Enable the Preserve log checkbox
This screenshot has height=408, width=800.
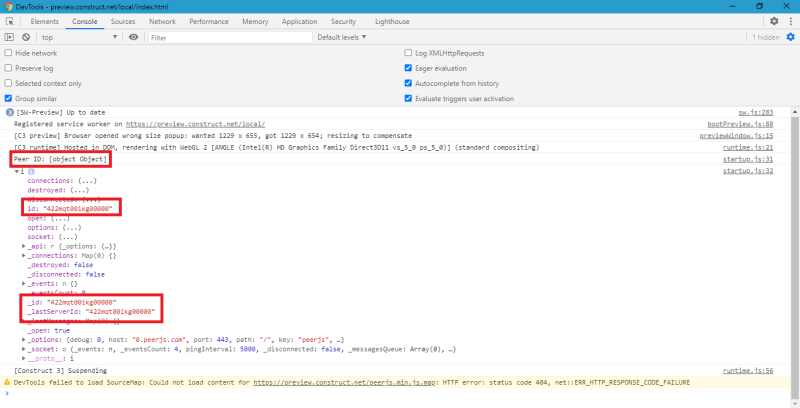pyautogui.click(x=8, y=68)
